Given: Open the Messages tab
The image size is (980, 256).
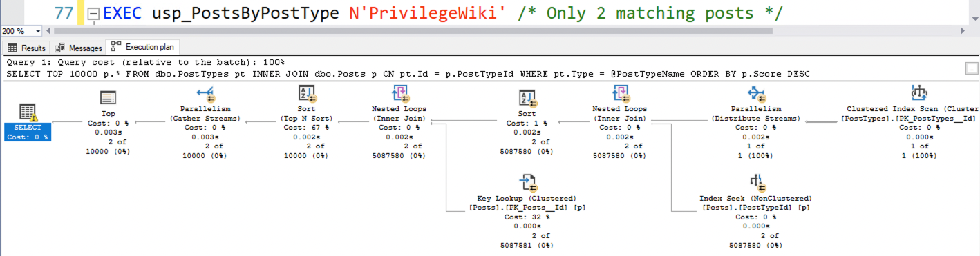Looking at the screenshot, I should pos(78,48).
